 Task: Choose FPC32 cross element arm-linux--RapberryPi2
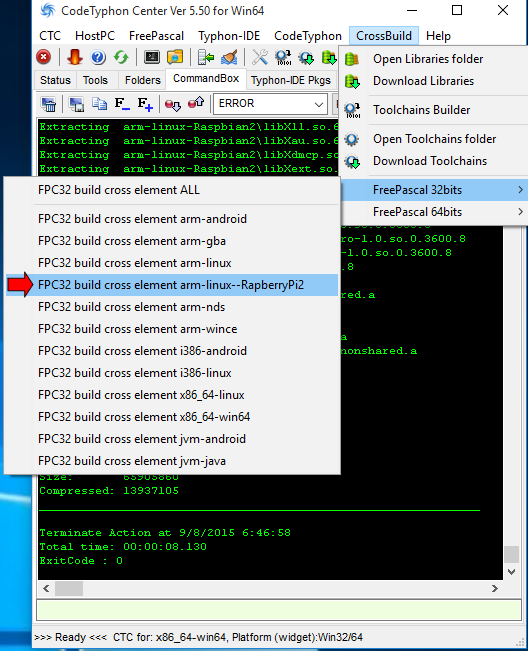(x=172, y=285)
